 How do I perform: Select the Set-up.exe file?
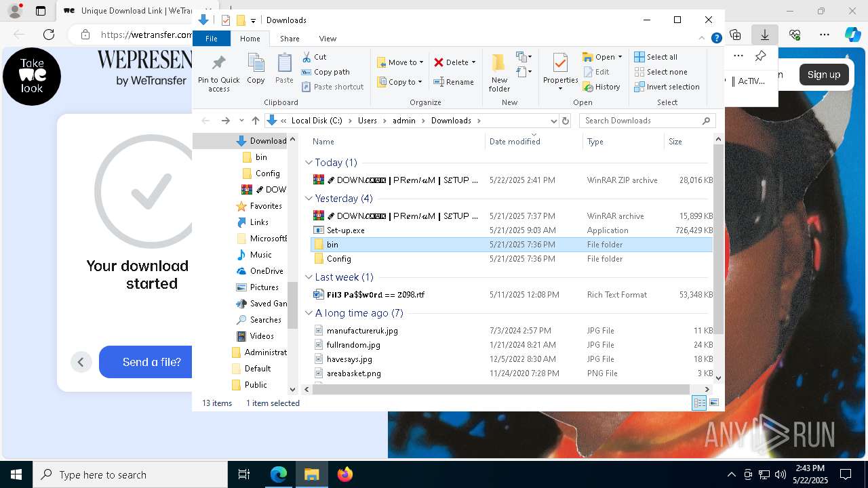[345, 230]
